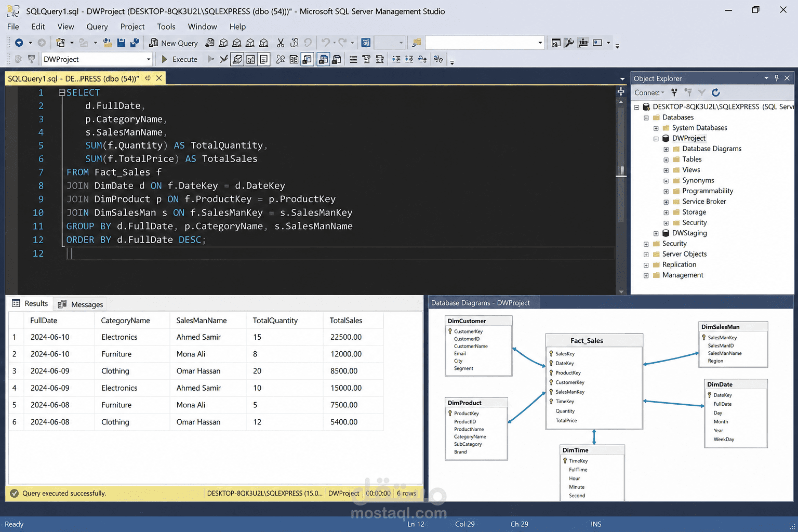Click the Cut scissors icon

(x=281, y=43)
